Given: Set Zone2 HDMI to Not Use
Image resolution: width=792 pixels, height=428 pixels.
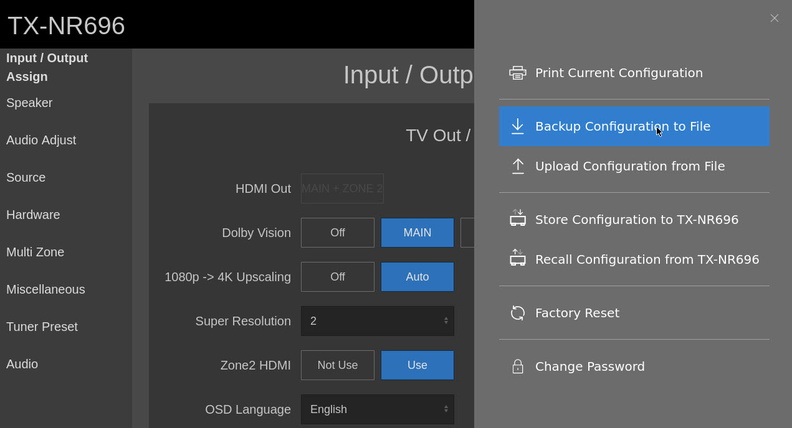Looking at the screenshot, I should [337, 365].
